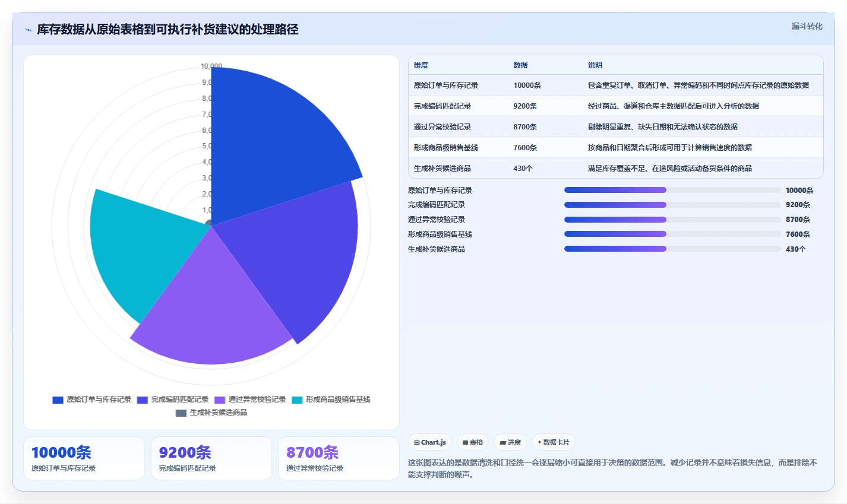The width and height of the screenshot is (847, 504).
Task: Click description starting 经过商品、渠道和仓库
Action: coord(674,106)
